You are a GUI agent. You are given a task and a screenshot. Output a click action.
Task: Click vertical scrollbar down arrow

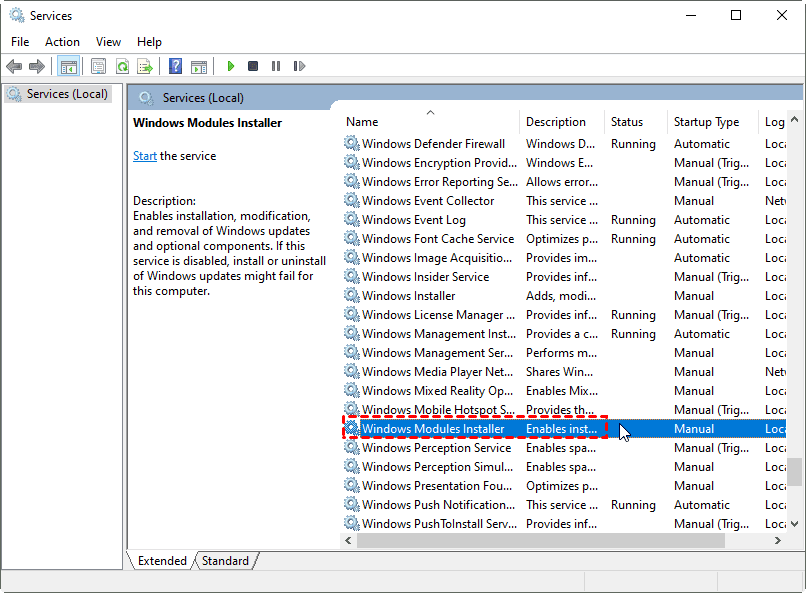[x=794, y=524]
